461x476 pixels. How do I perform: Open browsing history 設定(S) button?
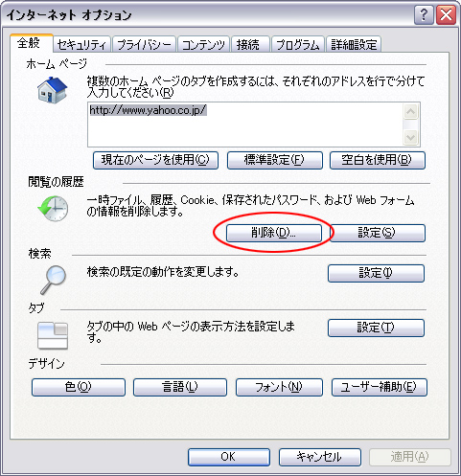(x=377, y=233)
